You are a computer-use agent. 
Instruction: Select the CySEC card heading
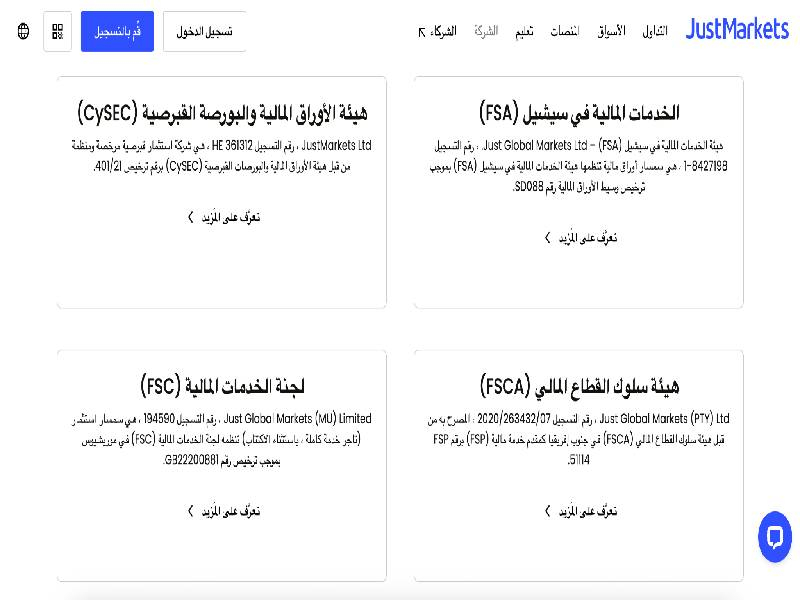[x=222, y=112]
